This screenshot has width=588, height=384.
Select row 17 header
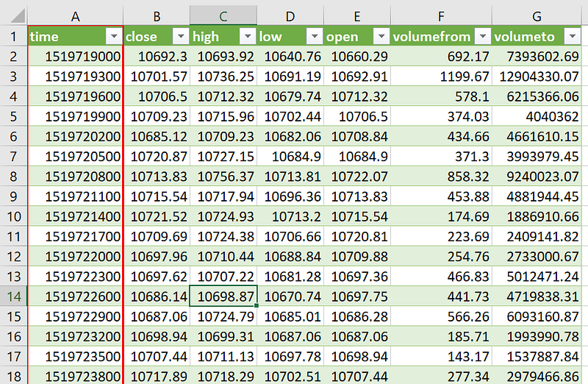click(13, 357)
